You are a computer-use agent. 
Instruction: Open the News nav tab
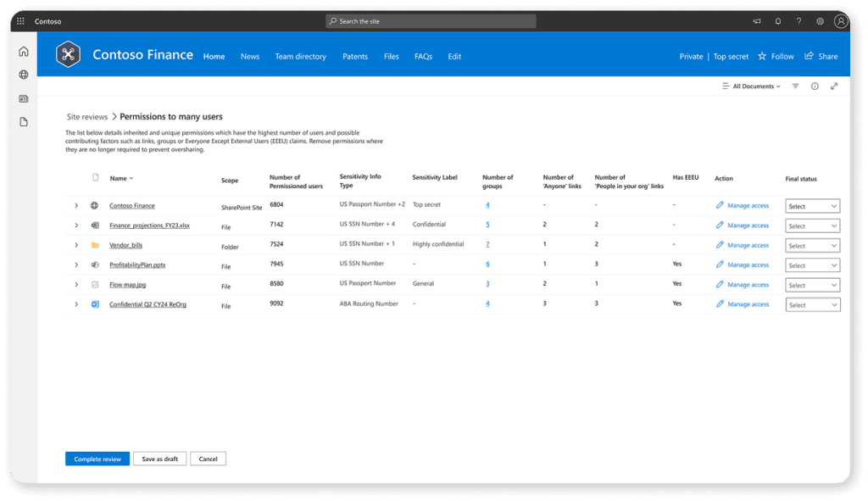click(250, 57)
